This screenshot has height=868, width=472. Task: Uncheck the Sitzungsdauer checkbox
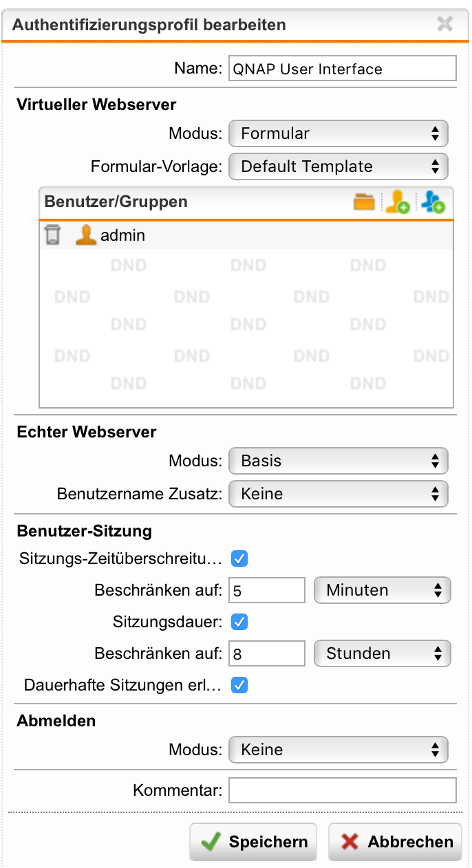239,622
